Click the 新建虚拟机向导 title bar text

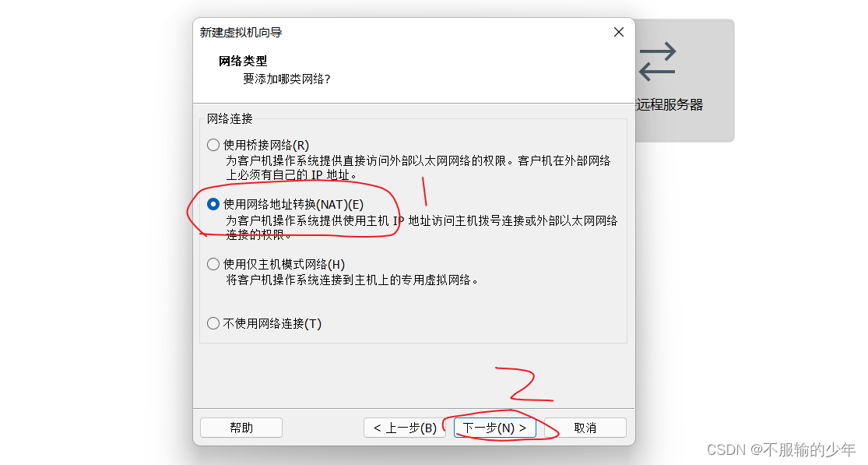[241, 33]
